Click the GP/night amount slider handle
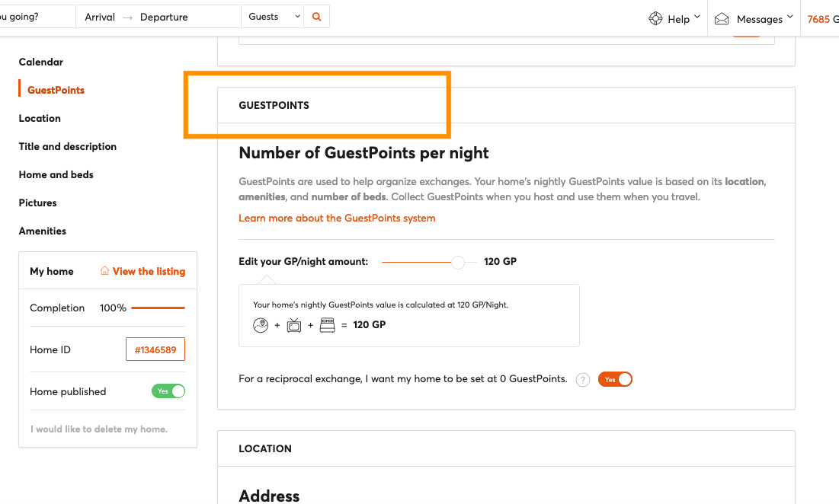The height and width of the screenshot is (504, 839). (458, 262)
